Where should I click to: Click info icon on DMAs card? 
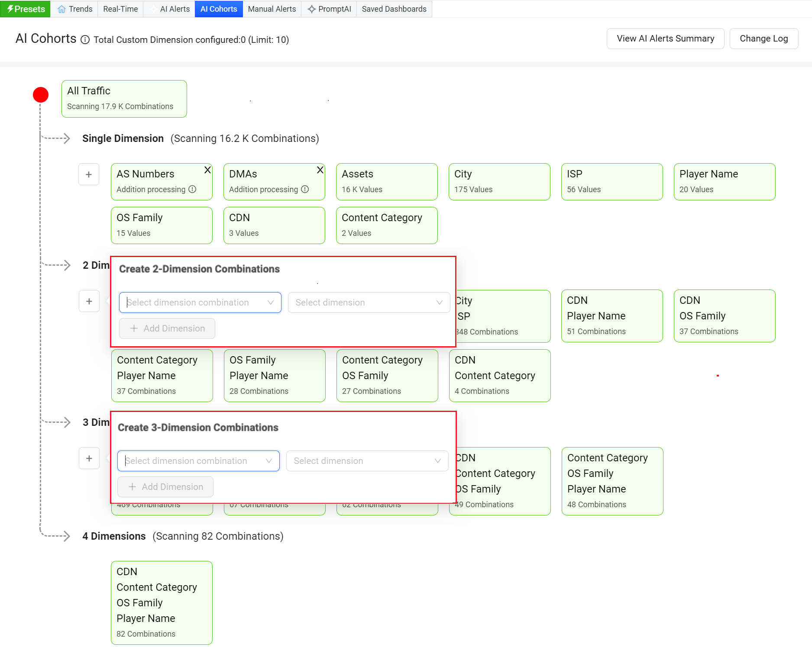[305, 190]
